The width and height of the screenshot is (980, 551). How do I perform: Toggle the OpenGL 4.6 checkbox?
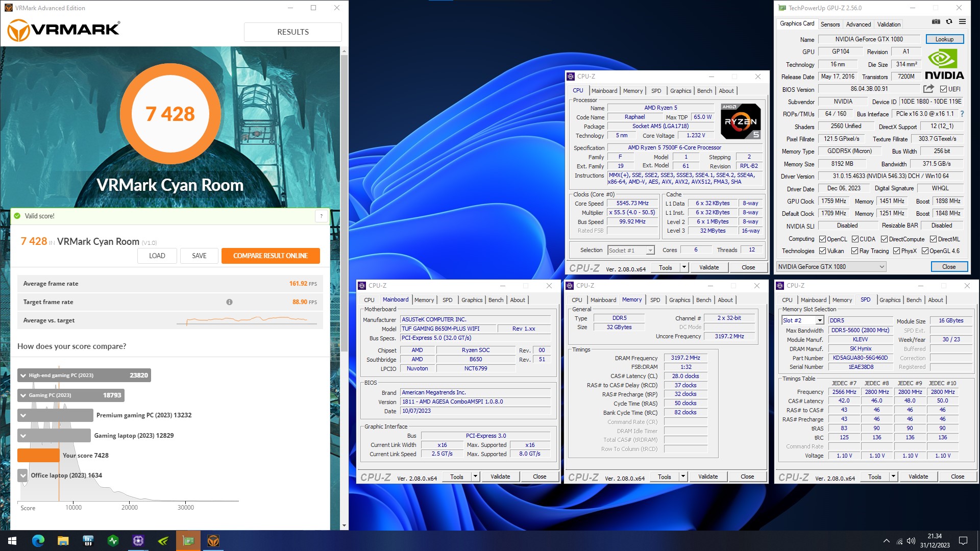click(x=925, y=251)
